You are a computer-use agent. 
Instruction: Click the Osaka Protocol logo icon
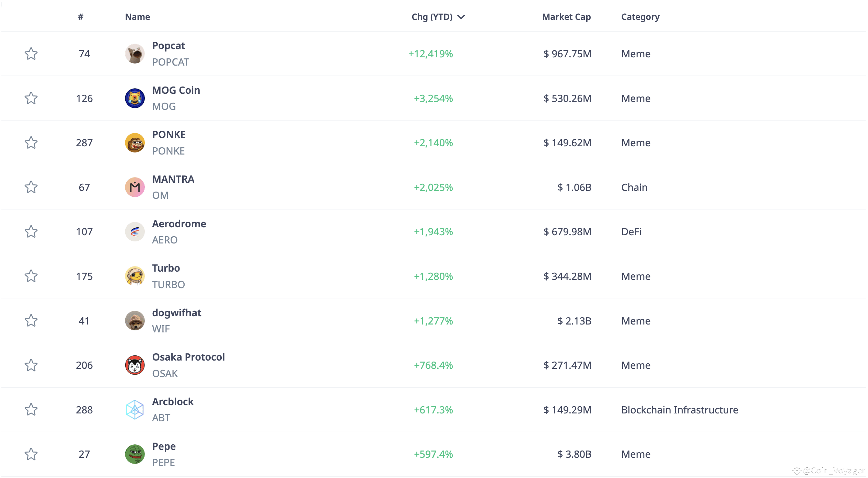click(135, 365)
